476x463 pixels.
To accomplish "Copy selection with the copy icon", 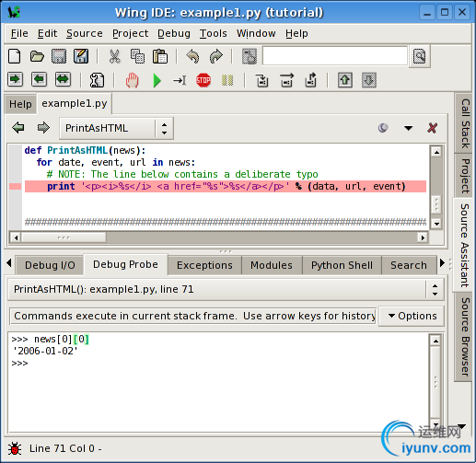I will (137, 56).
